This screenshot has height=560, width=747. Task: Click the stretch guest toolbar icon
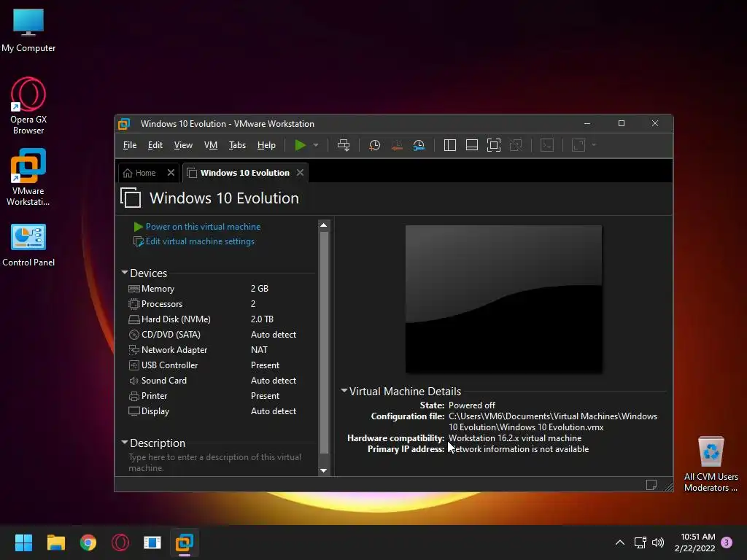[578, 145]
